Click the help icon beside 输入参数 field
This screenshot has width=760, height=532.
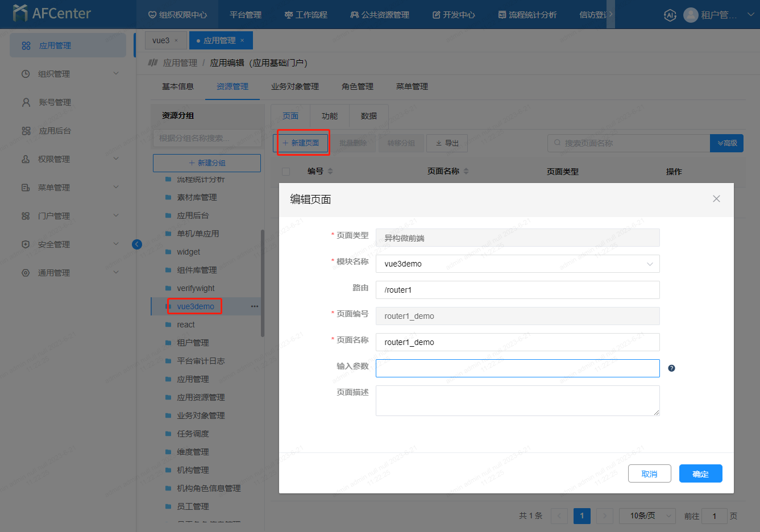coord(671,368)
